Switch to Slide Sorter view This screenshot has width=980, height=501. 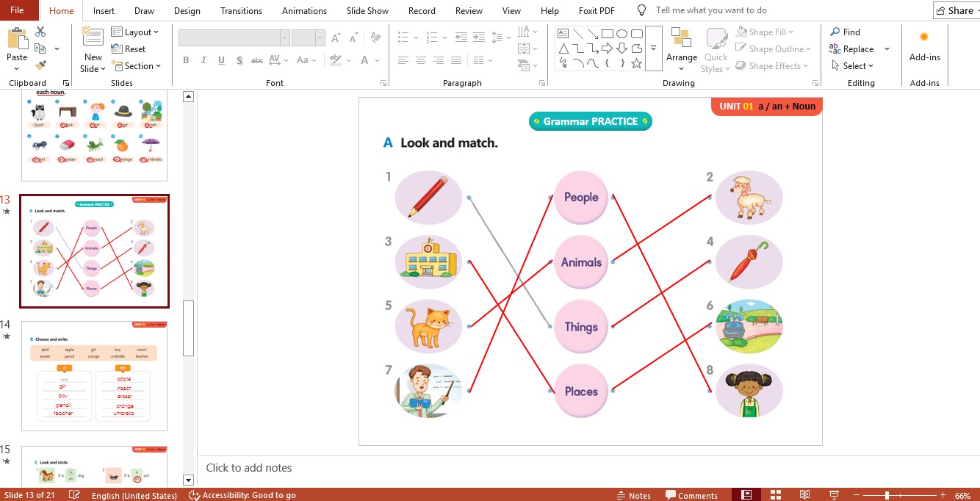[x=776, y=495]
